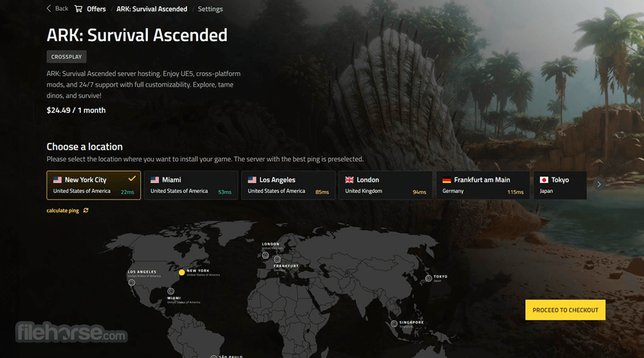Click the US flag on Los Angeles card
The width and height of the screenshot is (644, 358).
(x=252, y=180)
